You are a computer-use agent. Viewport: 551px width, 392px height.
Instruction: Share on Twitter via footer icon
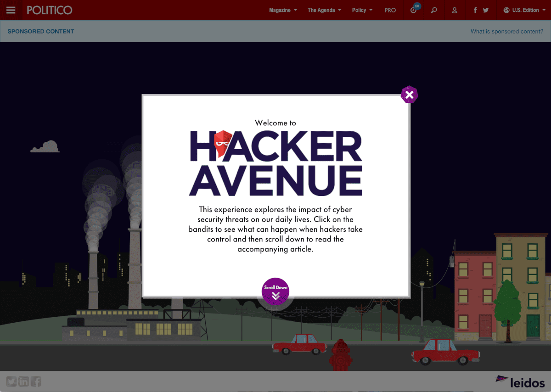click(11, 381)
